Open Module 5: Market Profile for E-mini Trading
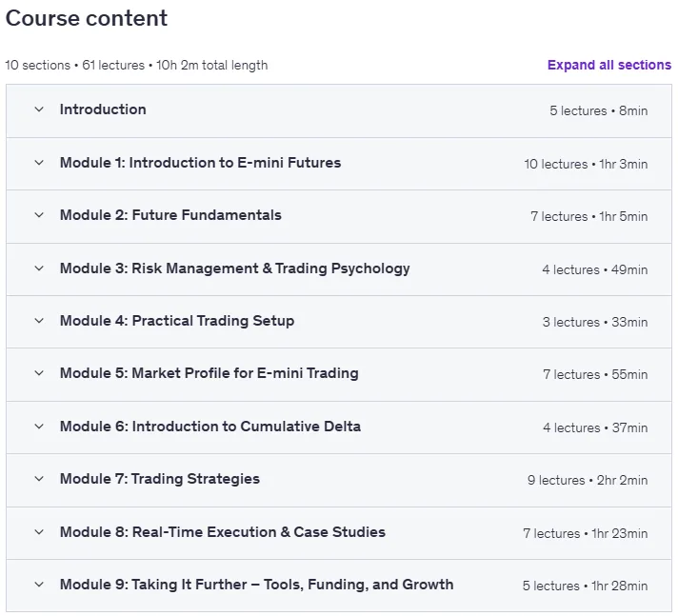678x616 pixels. point(209,373)
